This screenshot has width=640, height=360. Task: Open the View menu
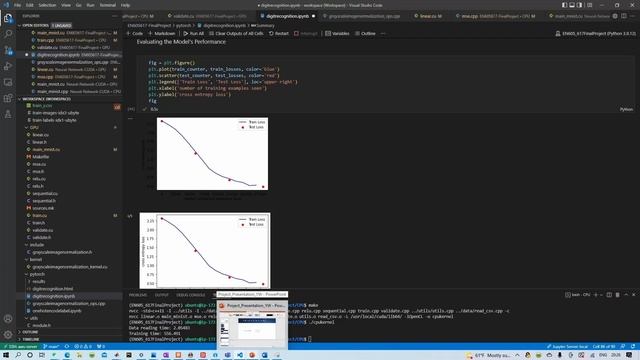coord(66,5)
